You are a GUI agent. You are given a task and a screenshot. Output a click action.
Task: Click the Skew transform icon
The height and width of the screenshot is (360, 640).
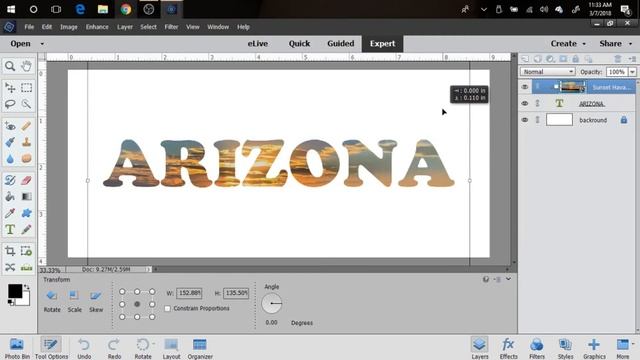click(x=96, y=296)
